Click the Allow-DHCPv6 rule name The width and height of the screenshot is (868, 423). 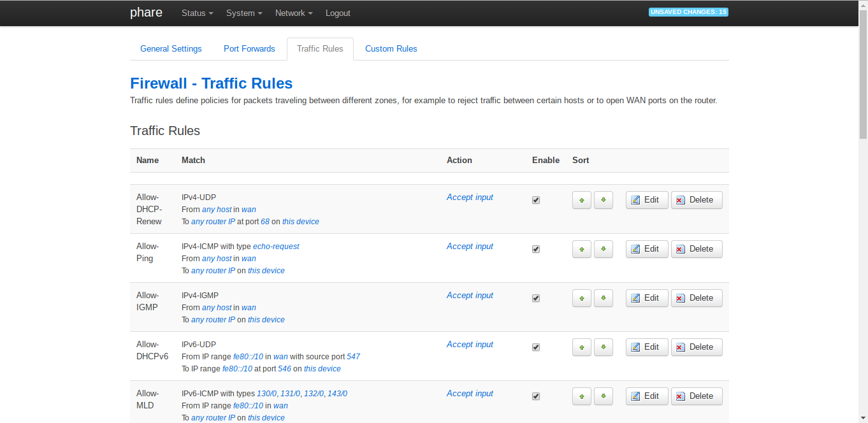(152, 350)
